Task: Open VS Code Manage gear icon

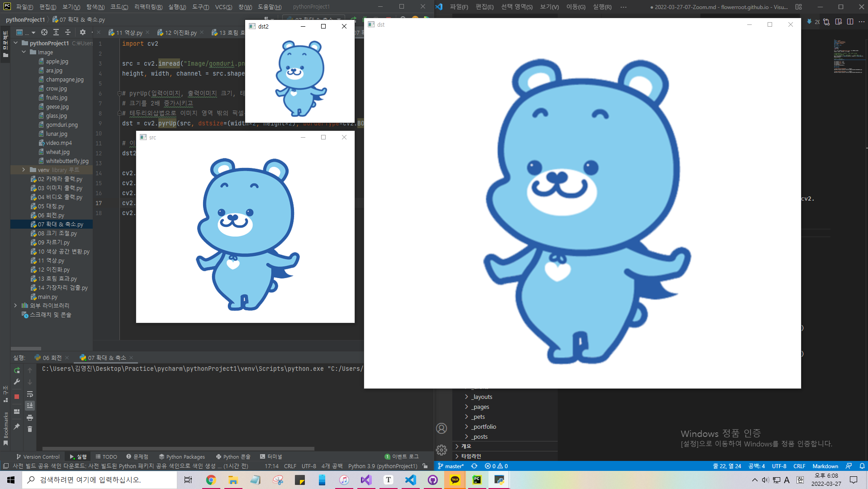Action: click(441, 450)
